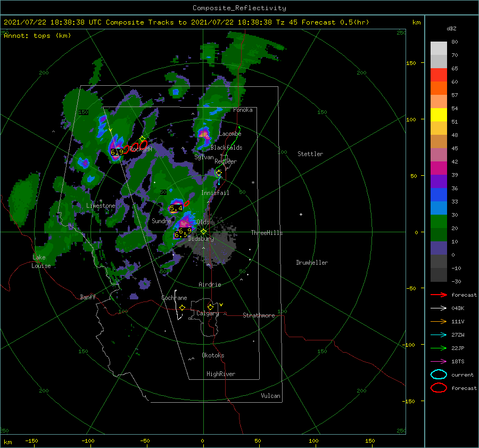Image resolution: width=479 pixels, height=448 pixels.
Task: Click the Didsbury city label
Action: click(x=201, y=239)
